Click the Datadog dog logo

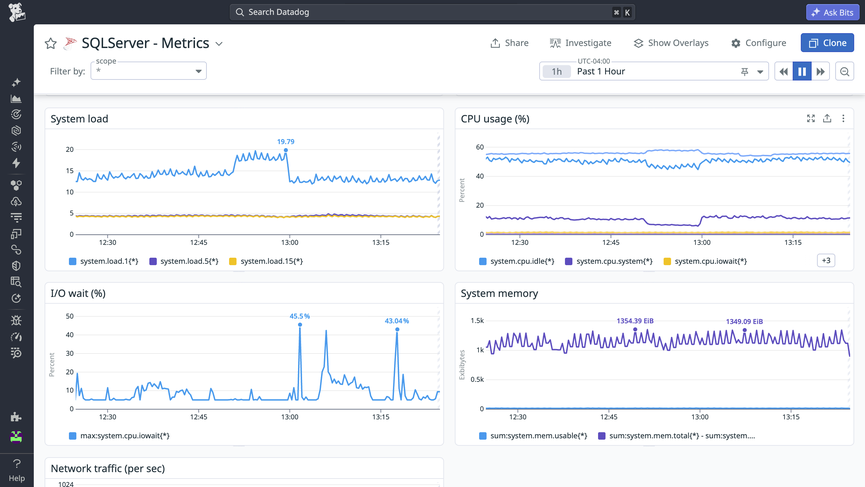(x=17, y=12)
